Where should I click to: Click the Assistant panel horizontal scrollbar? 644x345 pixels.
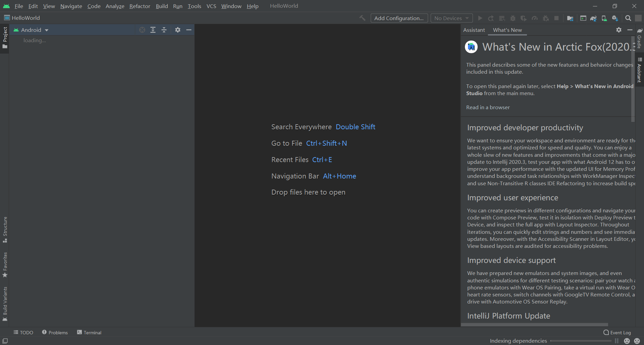click(534, 325)
